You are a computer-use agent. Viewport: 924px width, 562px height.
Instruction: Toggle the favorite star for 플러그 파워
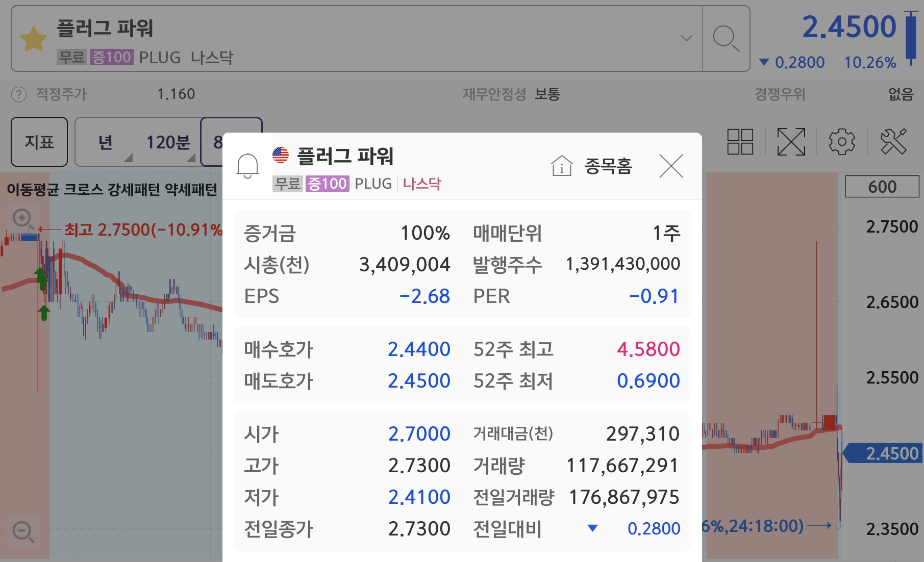[34, 39]
